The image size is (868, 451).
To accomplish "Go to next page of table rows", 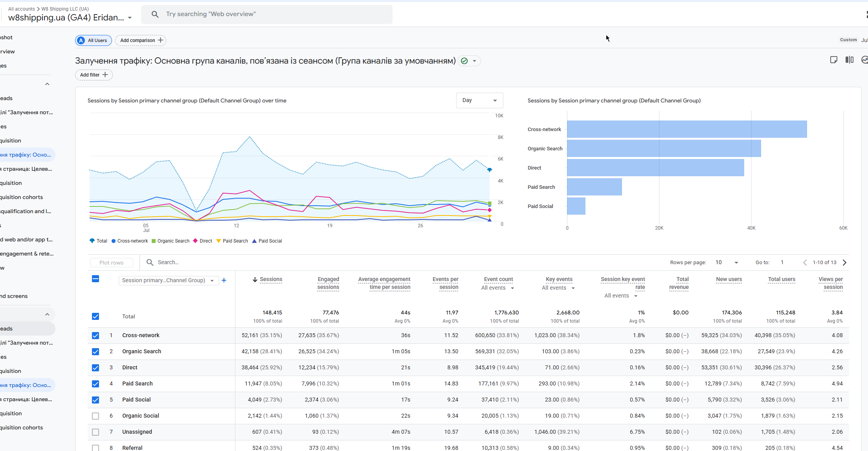I will pos(844,263).
